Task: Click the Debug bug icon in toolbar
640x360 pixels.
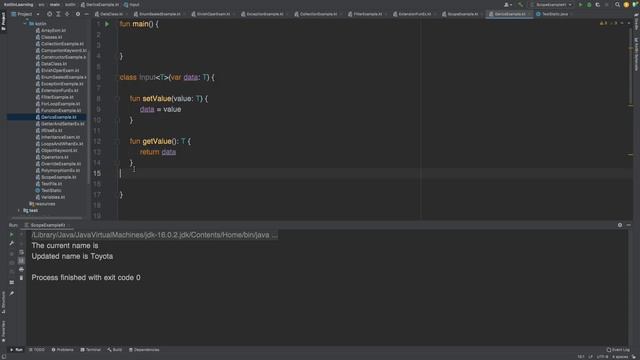Action: [x=589, y=4]
